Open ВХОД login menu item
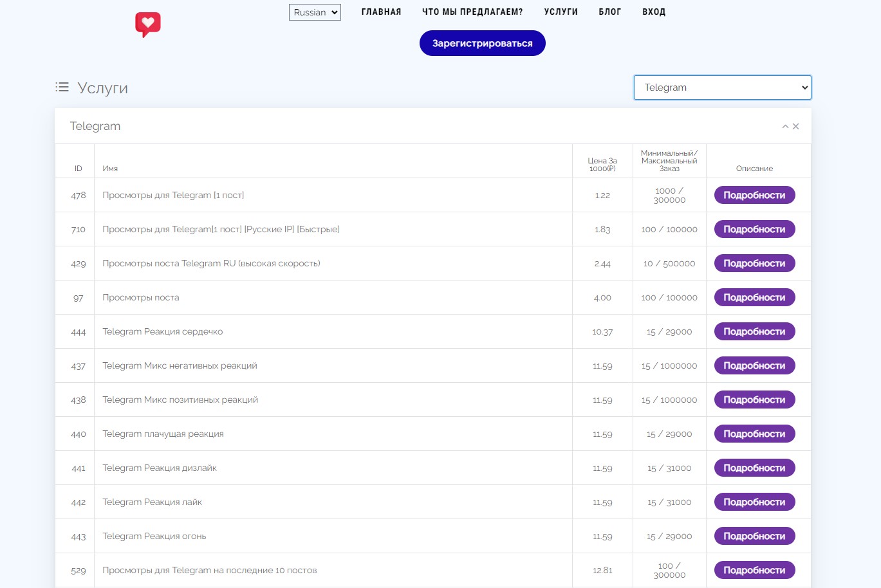Screen dimensions: 881x588 tap(654, 12)
